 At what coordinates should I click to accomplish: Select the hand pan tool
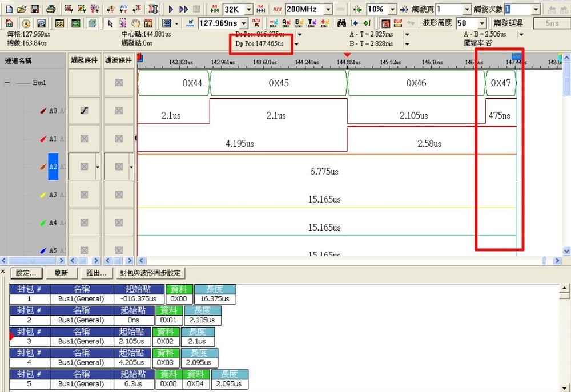[136, 23]
